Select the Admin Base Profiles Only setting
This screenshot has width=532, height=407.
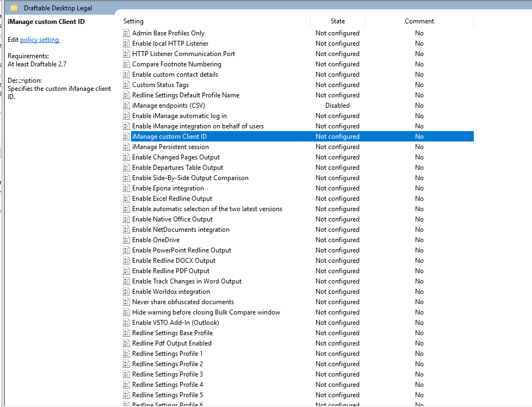[168, 33]
